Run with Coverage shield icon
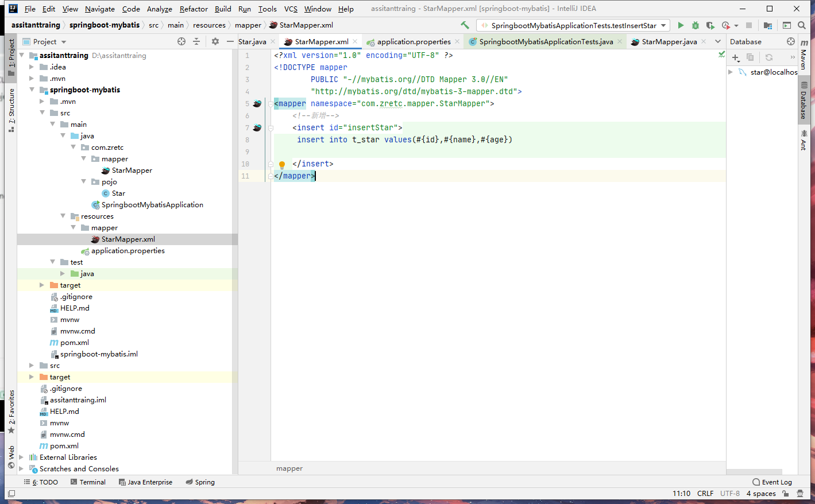815x504 pixels. tap(710, 25)
